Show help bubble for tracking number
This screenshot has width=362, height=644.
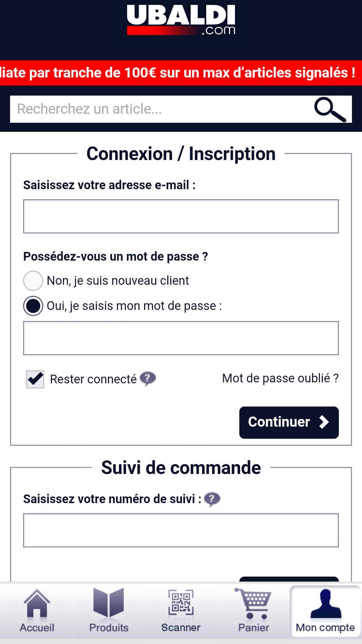(x=212, y=499)
